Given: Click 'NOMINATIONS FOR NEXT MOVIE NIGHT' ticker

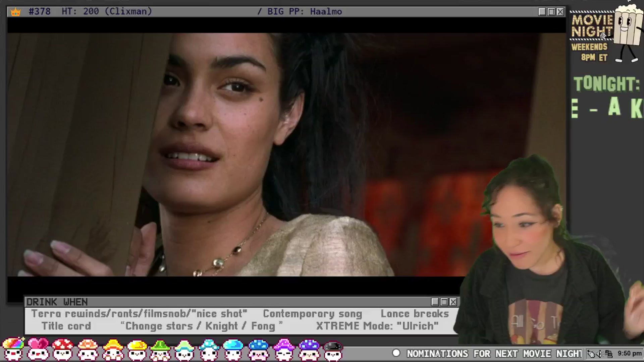Looking at the screenshot, I should pyautogui.click(x=494, y=354).
